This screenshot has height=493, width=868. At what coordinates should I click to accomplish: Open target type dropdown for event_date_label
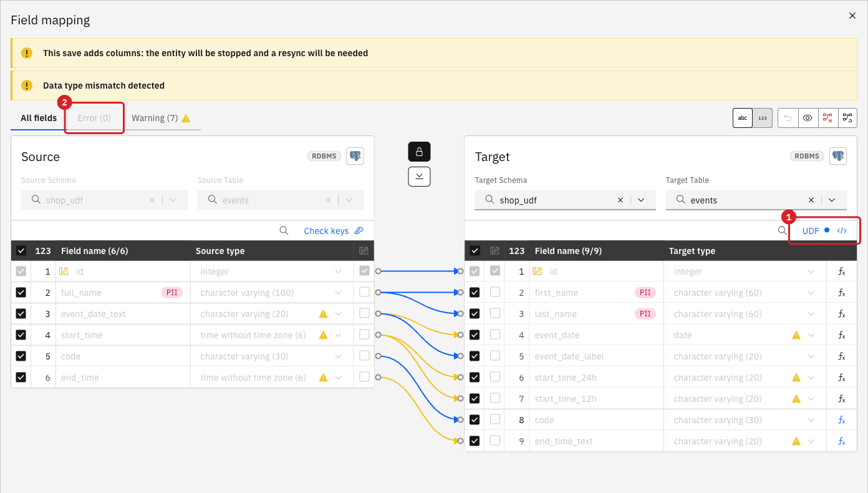pyautogui.click(x=812, y=356)
